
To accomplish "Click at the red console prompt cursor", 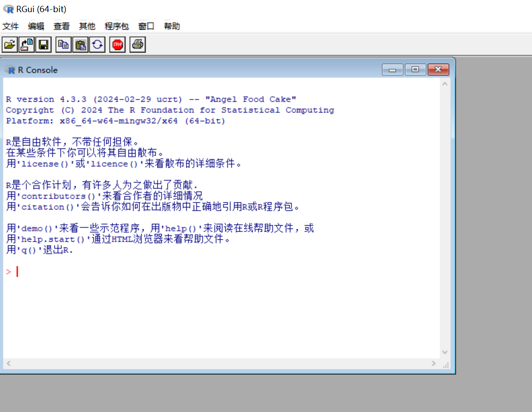I will pyautogui.click(x=17, y=272).
